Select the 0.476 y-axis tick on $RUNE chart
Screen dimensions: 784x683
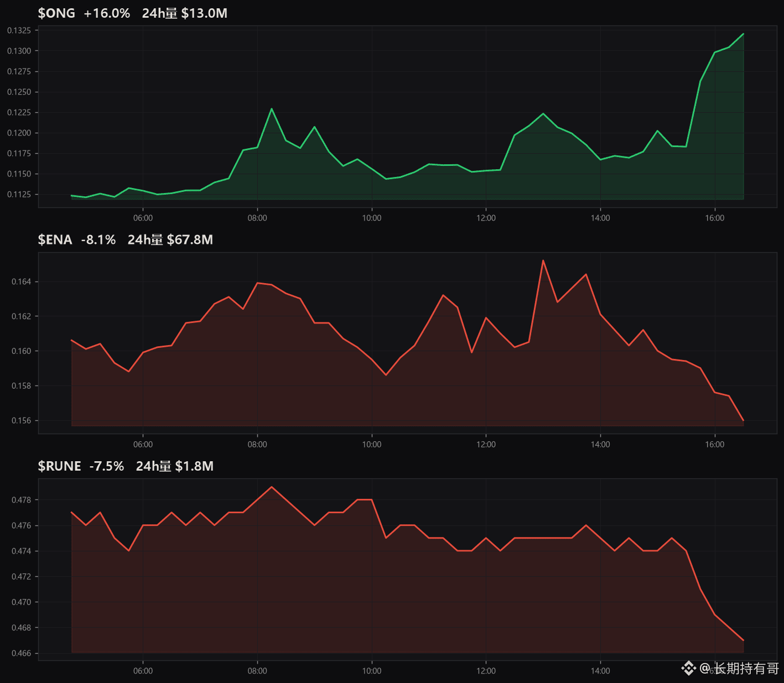(22, 525)
